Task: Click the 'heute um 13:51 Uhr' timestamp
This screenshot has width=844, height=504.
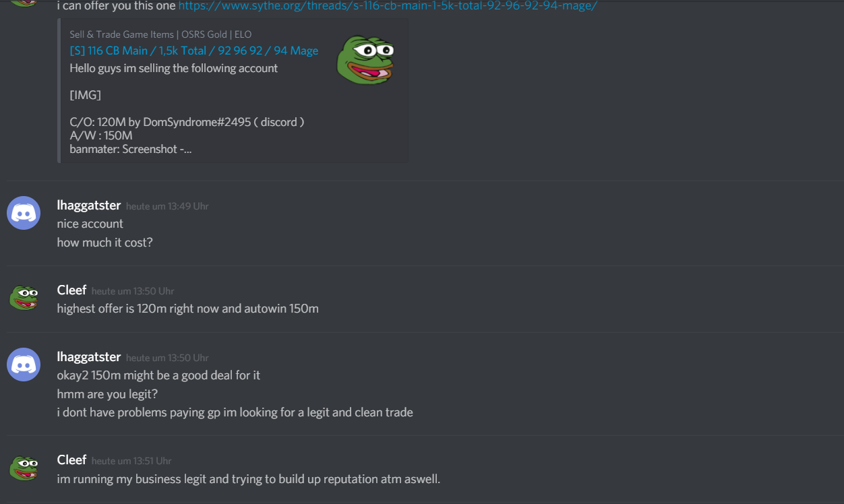Action: click(131, 461)
